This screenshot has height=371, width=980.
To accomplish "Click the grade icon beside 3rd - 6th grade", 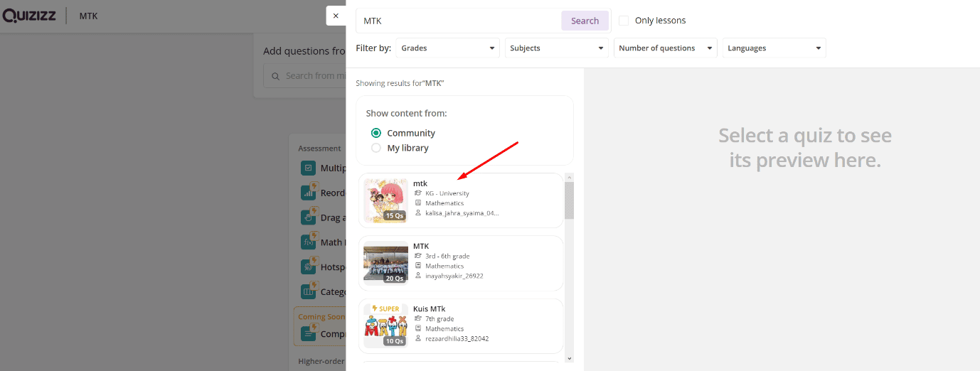I will tap(418, 256).
